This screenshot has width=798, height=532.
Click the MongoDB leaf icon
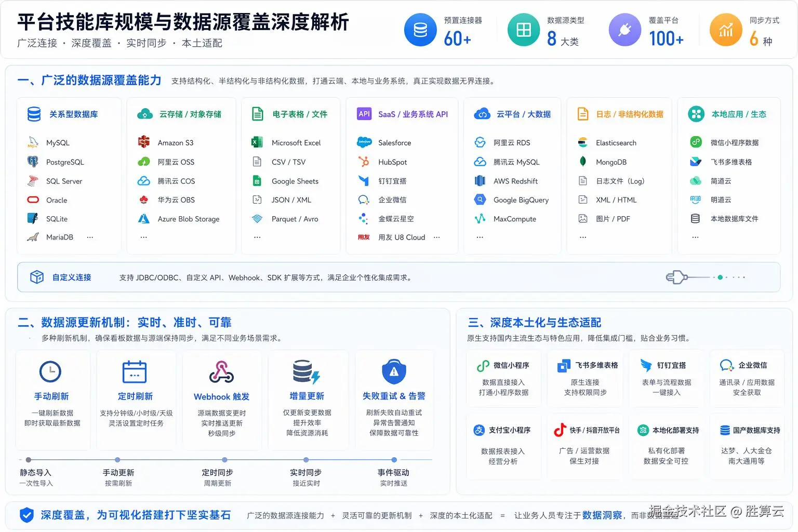pos(583,162)
